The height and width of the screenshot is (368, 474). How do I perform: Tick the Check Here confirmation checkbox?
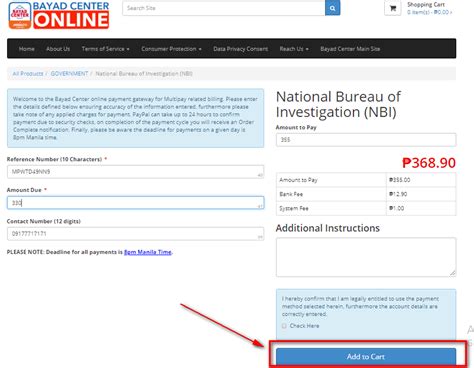pyautogui.click(x=284, y=326)
